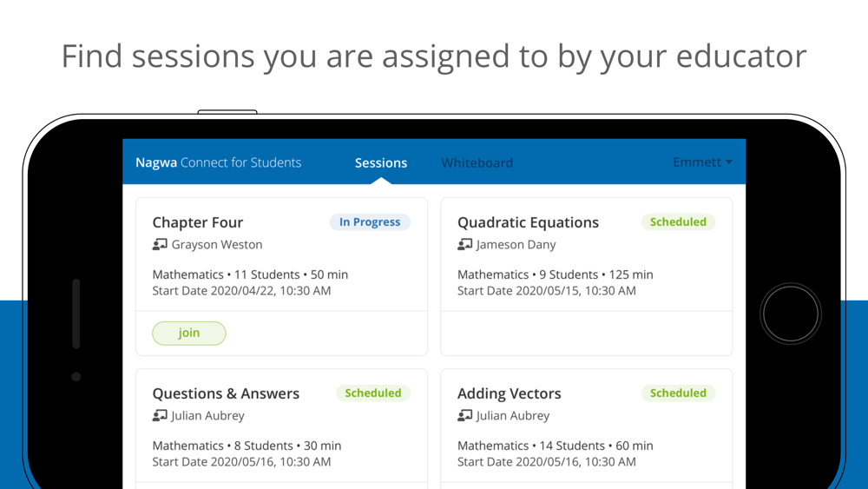
Task: Open the Emmett user dropdown
Action: [x=702, y=162]
